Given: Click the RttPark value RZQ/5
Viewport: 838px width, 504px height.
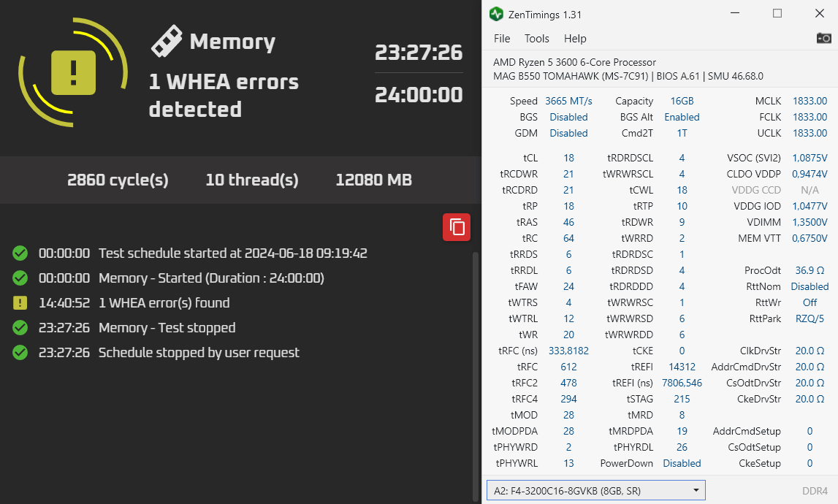Looking at the screenshot, I should (810, 318).
